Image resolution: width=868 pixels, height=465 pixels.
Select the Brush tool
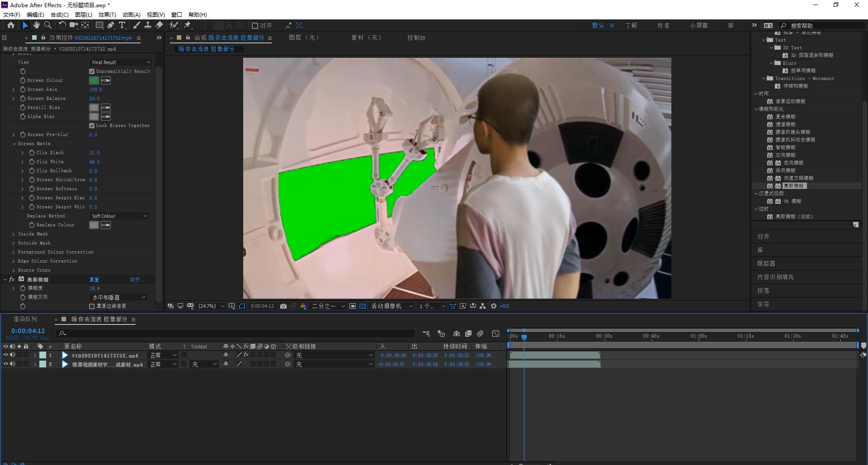point(137,25)
